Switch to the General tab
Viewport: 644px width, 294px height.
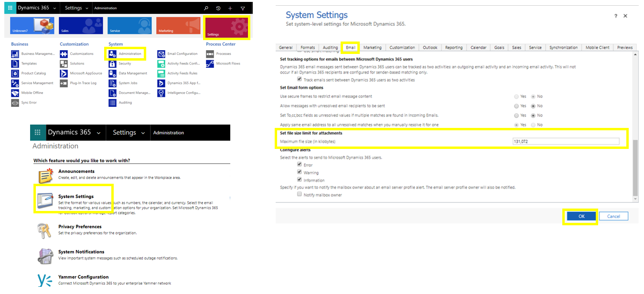pyautogui.click(x=286, y=47)
